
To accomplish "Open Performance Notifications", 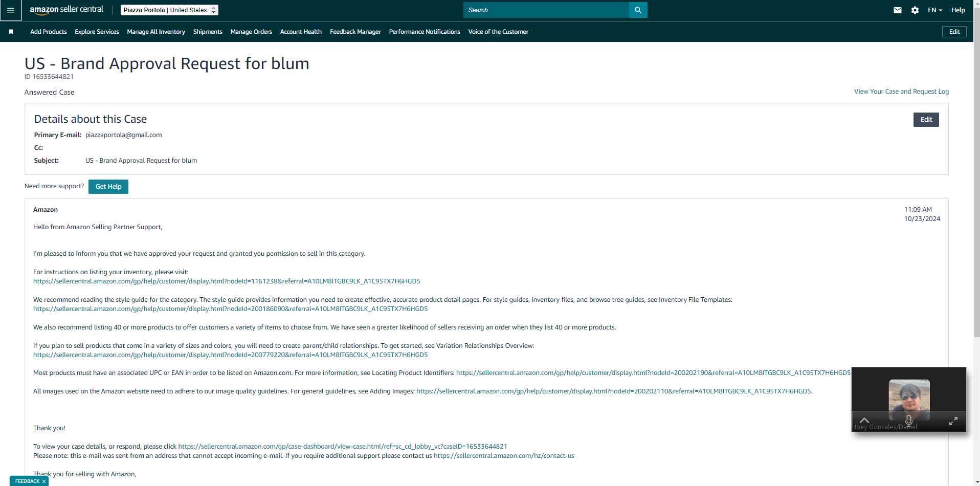I will pos(425,32).
